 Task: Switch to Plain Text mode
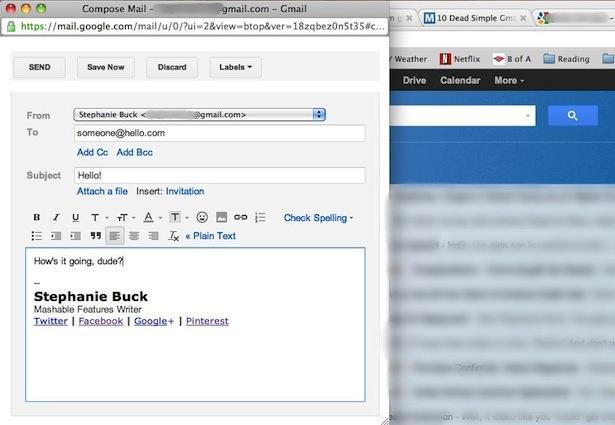point(211,236)
